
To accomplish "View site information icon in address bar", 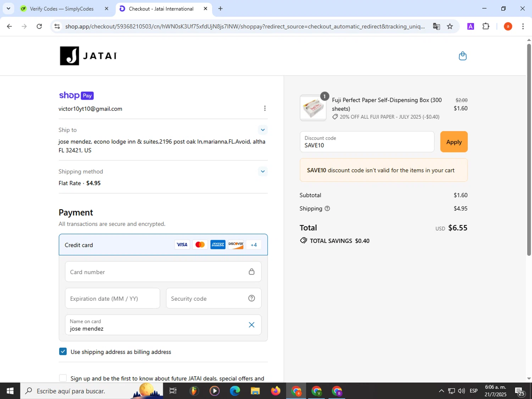I will (57, 26).
